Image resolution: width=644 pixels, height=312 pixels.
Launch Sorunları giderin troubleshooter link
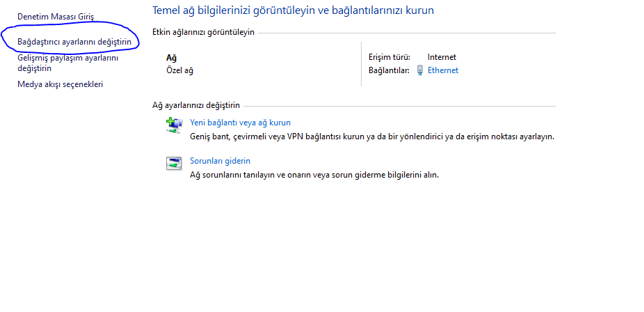tap(220, 161)
